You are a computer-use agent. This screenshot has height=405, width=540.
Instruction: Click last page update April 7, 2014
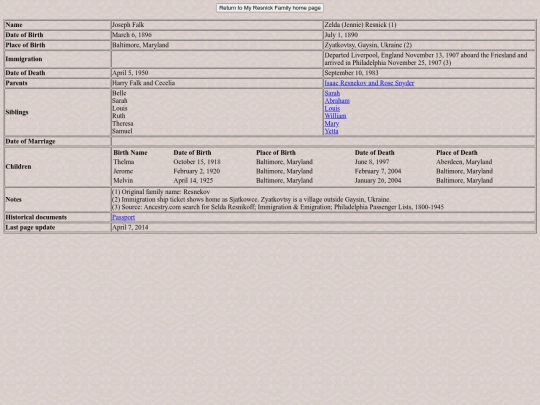(x=130, y=227)
